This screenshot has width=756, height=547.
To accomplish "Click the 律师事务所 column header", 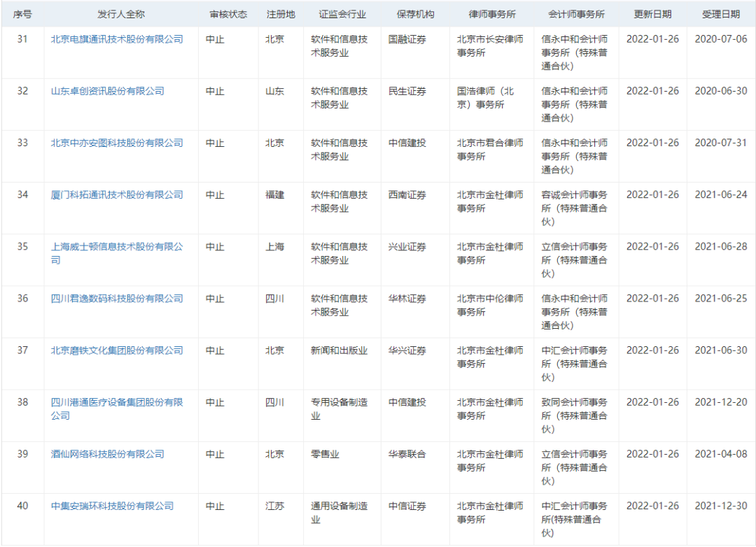I will 492,15.
